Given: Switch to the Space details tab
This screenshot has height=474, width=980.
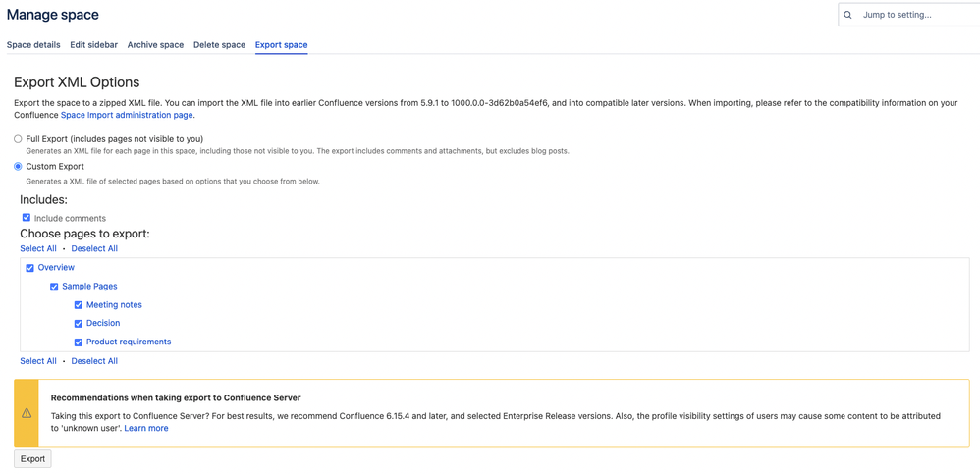Looking at the screenshot, I should pyautogui.click(x=33, y=45).
